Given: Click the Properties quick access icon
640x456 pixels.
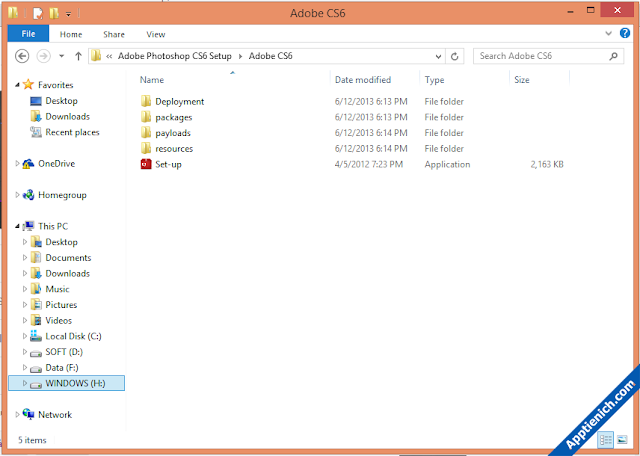Looking at the screenshot, I should pyautogui.click(x=38, y=13).
